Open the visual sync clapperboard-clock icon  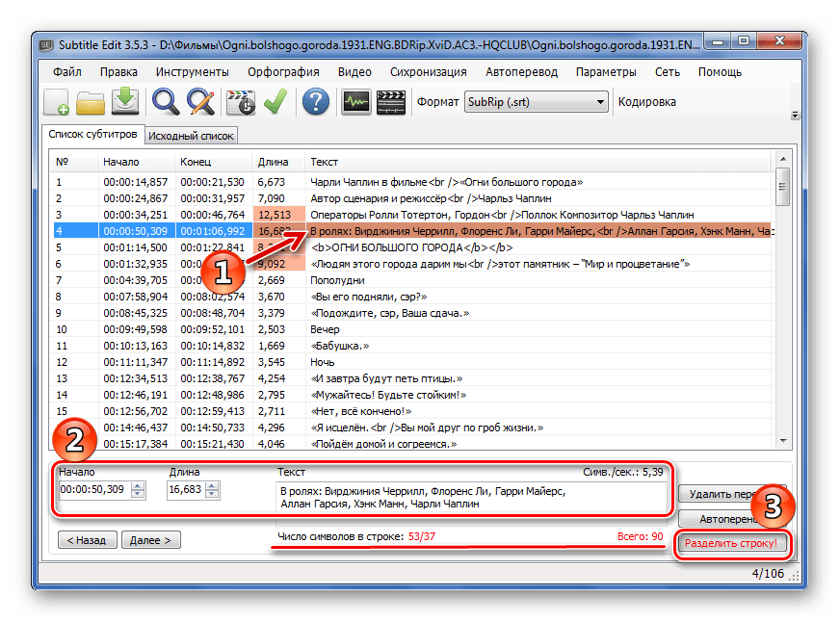pyautogui.click(x=240, y=101)
